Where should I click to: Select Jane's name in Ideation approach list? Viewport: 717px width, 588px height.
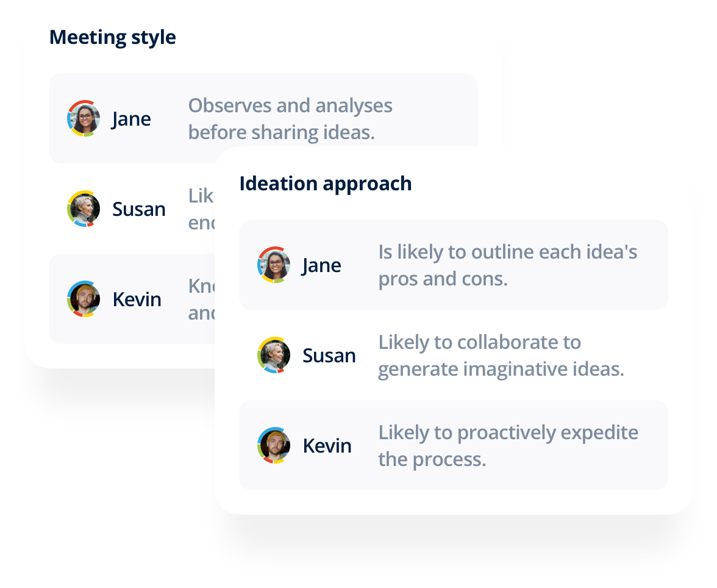[x=321, y=266]
